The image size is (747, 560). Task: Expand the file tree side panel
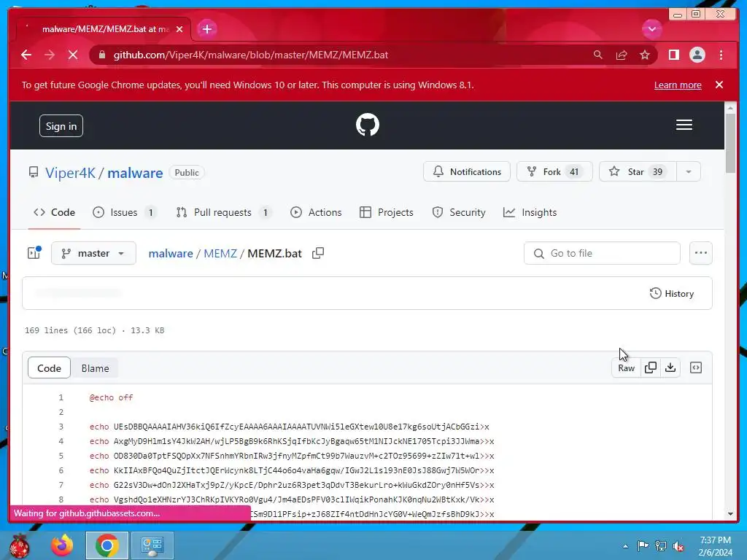(x=34, y=253)
